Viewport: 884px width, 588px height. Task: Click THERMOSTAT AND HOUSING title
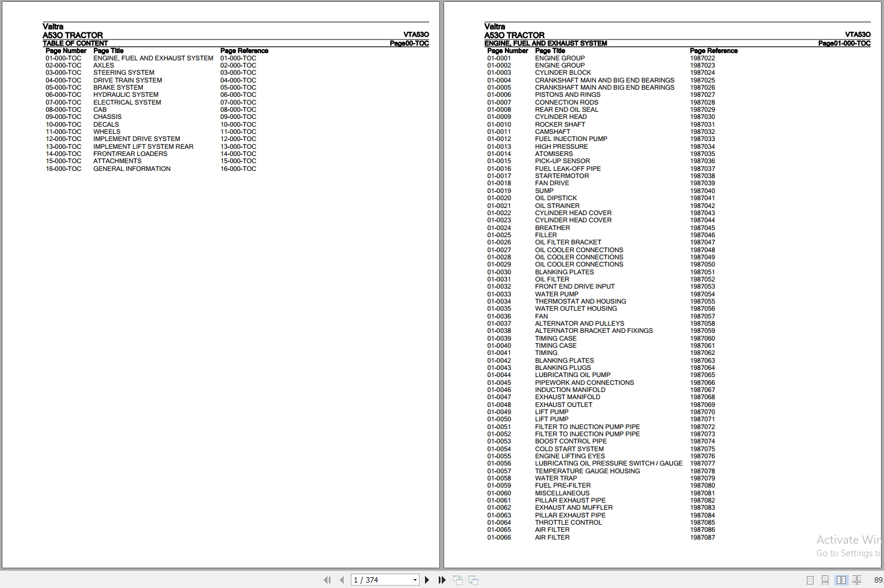580,301
